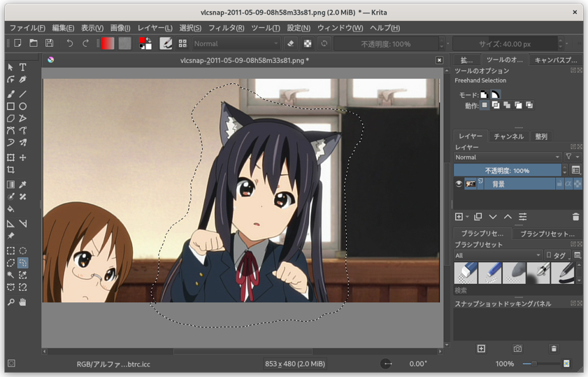
Task: Select the Ellipse shape tool
Action: [x=23, y=106]
